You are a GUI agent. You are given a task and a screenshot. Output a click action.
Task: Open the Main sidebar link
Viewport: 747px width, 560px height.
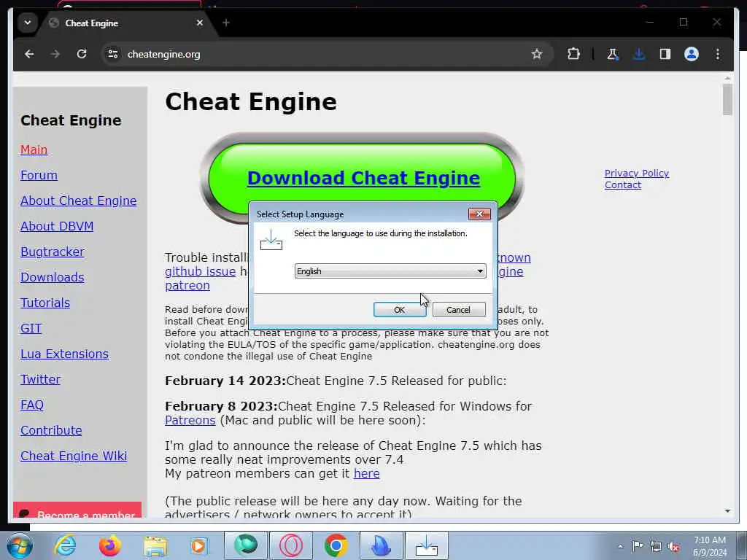34,149
